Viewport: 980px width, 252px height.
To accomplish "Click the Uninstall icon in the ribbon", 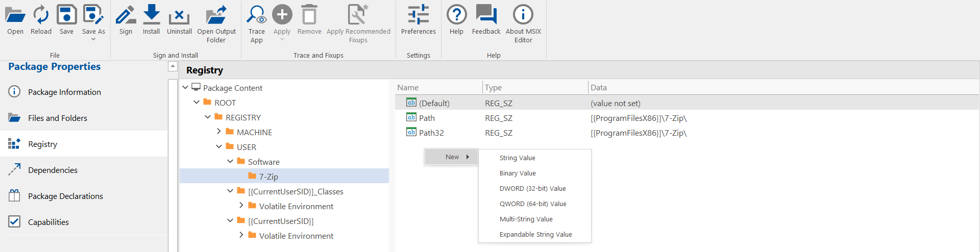I will pos(179,16).
